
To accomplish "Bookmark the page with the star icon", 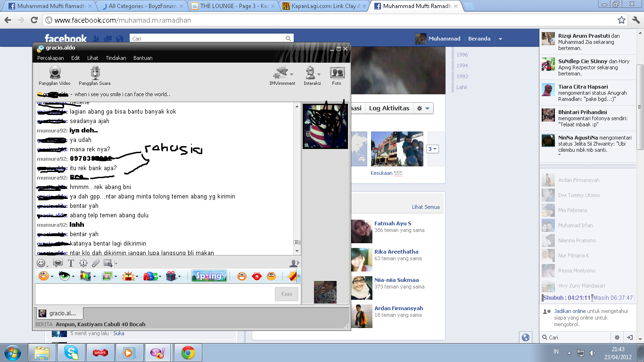I will (621, 20).
